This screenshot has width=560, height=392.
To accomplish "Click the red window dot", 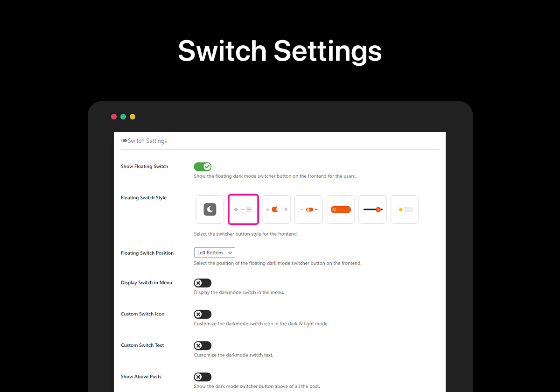I will [x=114, y=117].
